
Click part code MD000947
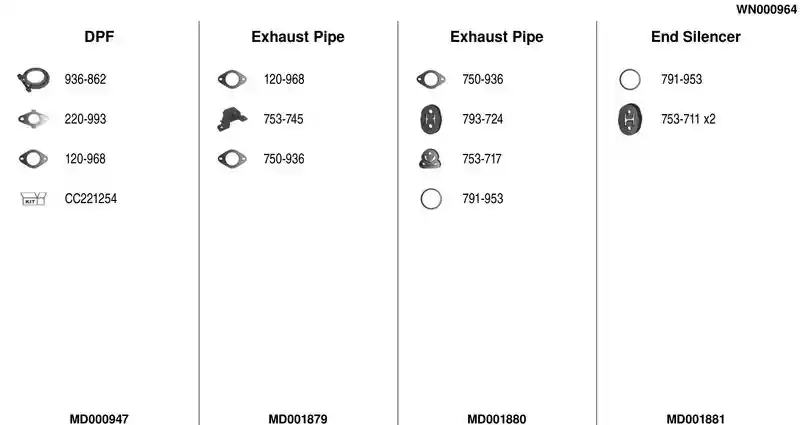point(99,419)
